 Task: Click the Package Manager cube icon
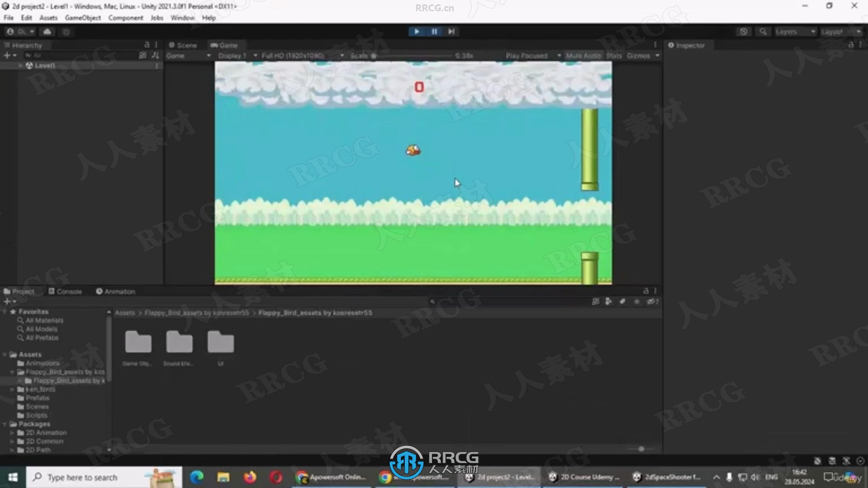click(x=66, y=32)
